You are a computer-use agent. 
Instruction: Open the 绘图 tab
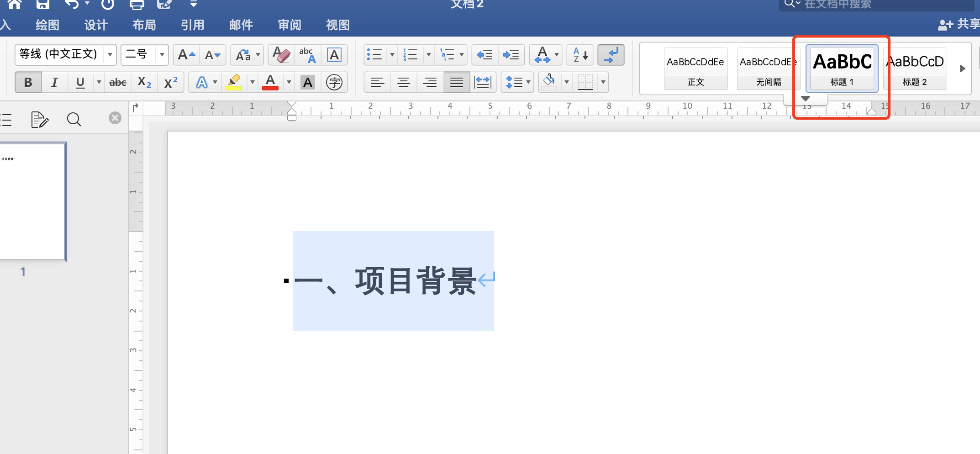click(47, 25)
